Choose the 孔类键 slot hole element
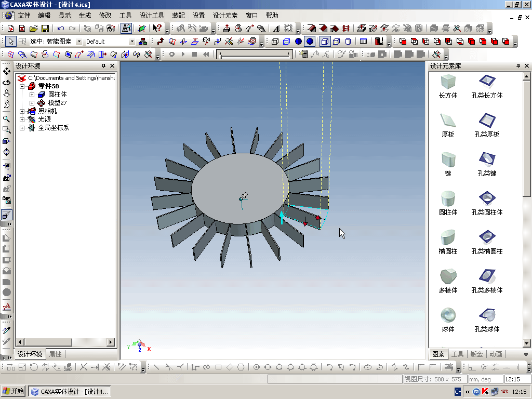The width and height of the screenshot is (532, 399). (x=487, y=165)
